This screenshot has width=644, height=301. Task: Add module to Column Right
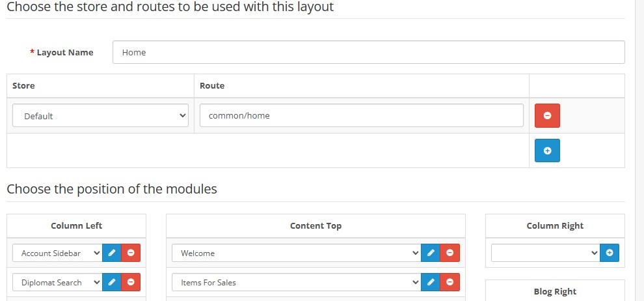(x=610, y=253)
